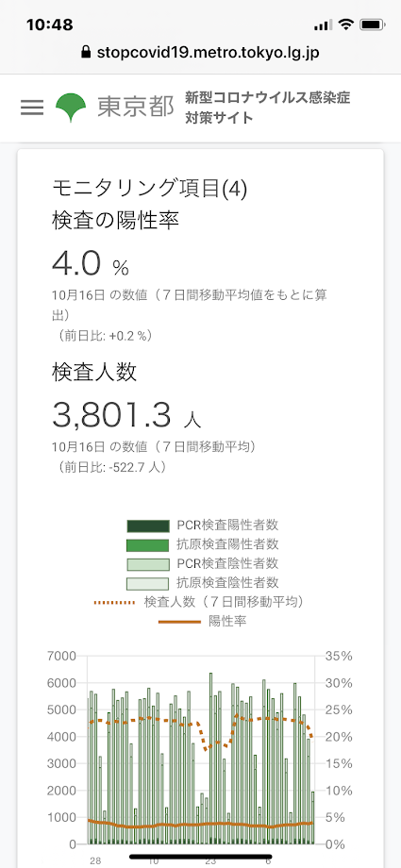The width and height of the screenshot is (401, 868).
Task: Tap the 10:48 clock in status bar
Action: [49, 25]
